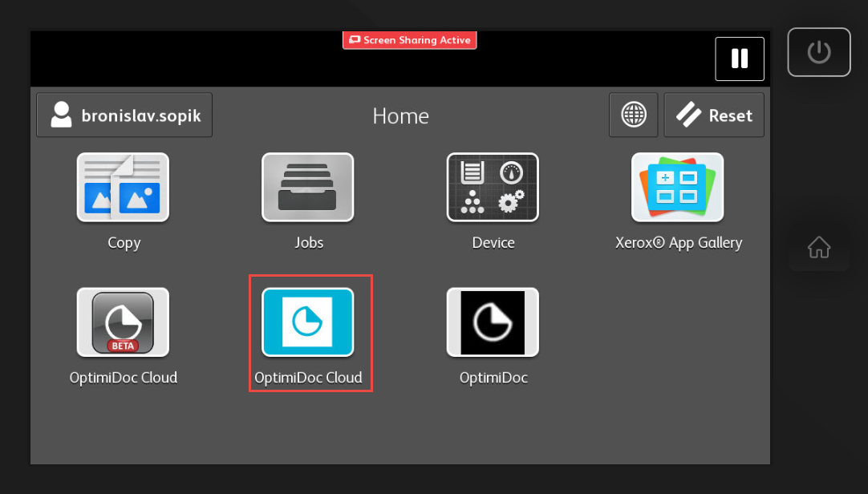Open the Jobs app
The image size is (868, 494).
[308, 188]
